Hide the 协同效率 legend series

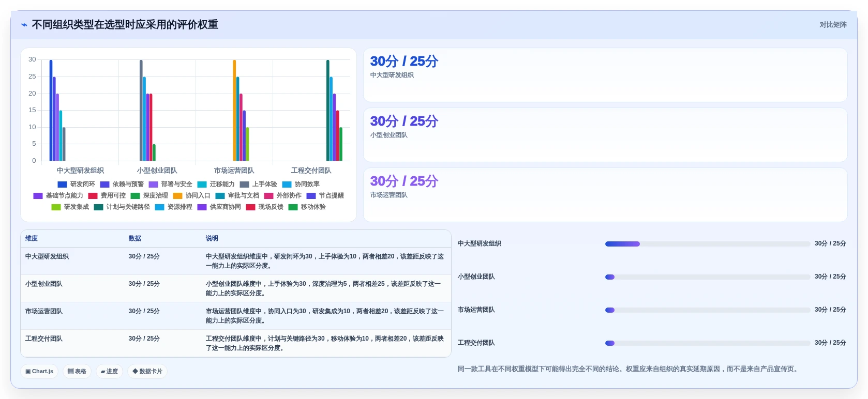[x=301, y=184]
